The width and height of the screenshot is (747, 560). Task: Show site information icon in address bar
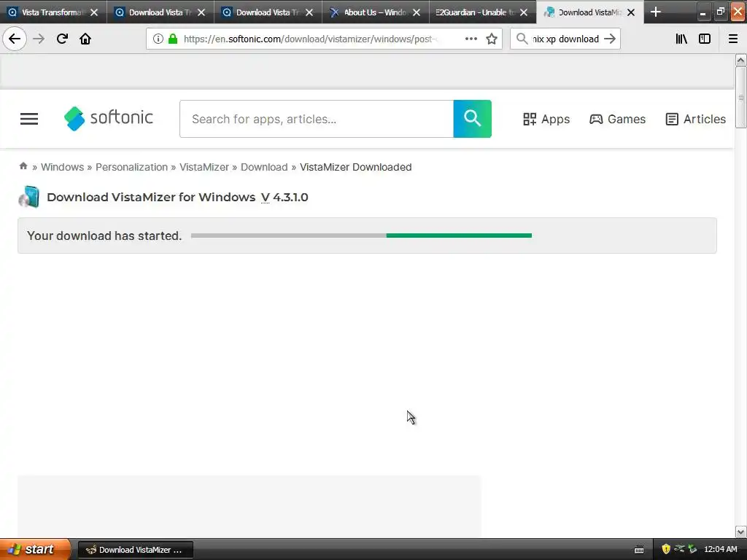click(x=158, y=39)
